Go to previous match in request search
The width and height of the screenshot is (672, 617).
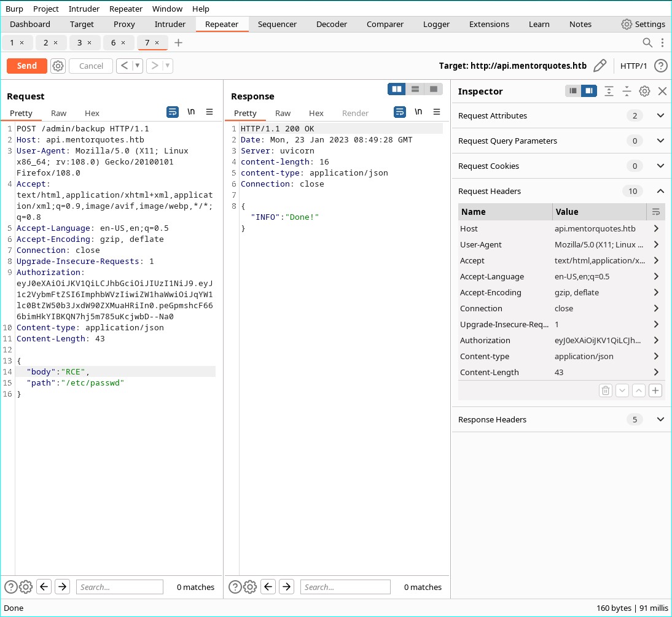44,586
